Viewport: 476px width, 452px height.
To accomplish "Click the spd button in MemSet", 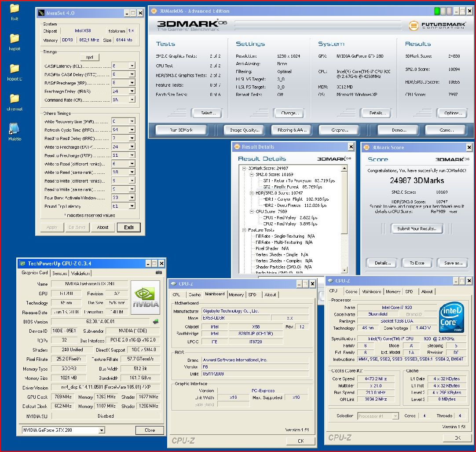I will pyautogui.click(x=90, y=57).
